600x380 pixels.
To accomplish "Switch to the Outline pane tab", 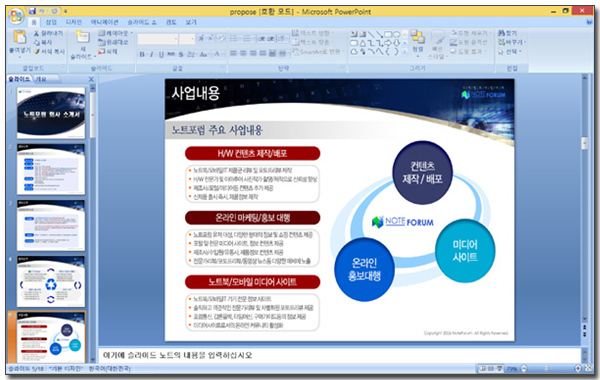I will pos(41,79).
